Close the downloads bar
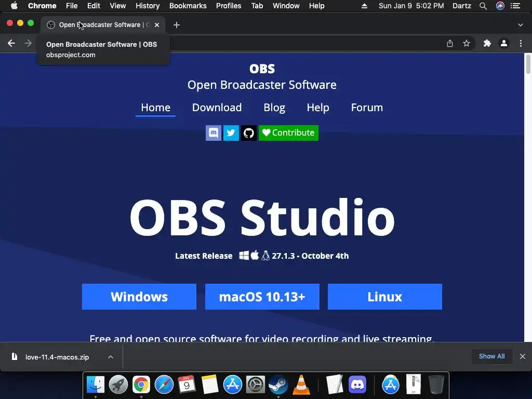 pyautogui.click(x=523, y=356)
